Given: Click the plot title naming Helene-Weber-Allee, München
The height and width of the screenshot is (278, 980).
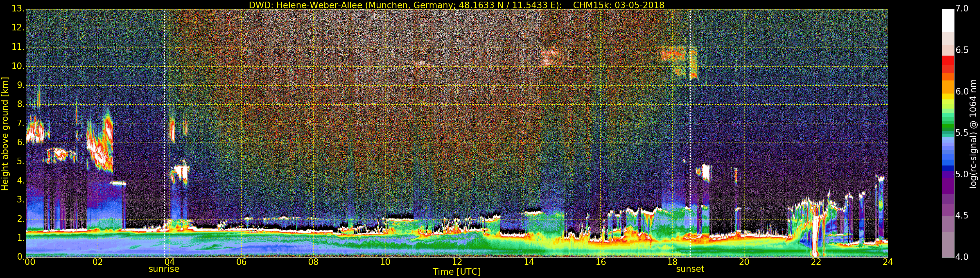Looking at the screenshot, I should pyautogui.click(x=457, y=5).
